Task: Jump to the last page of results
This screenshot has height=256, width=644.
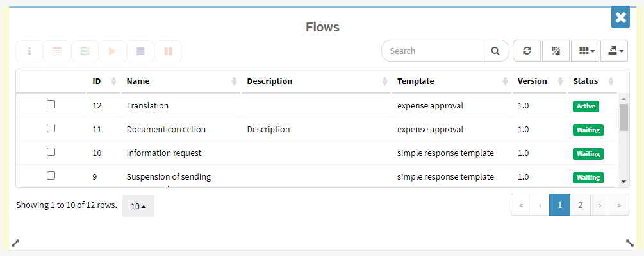Action: click(x=619, y=205)
